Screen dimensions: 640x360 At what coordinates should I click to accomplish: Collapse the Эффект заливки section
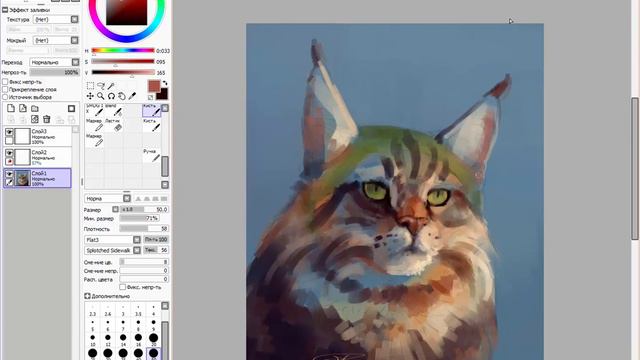(x=5, y=9)
